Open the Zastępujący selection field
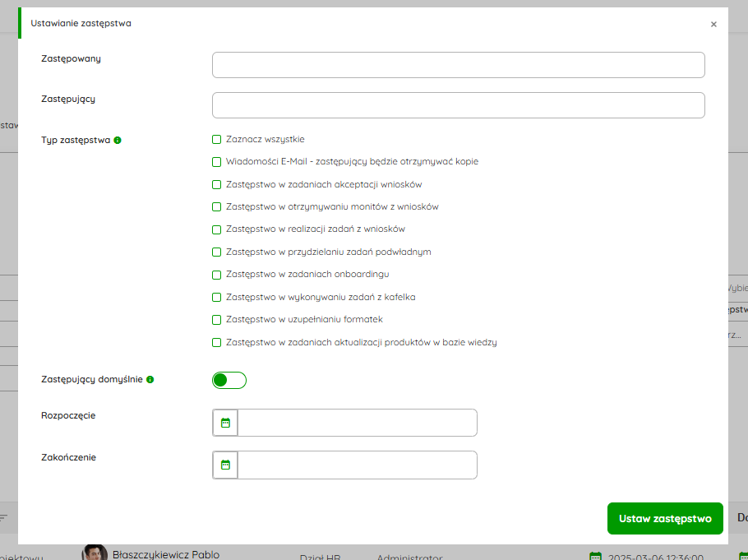This screenshot has width=748, height=560. pyautogui.click(x=458, y=105)
